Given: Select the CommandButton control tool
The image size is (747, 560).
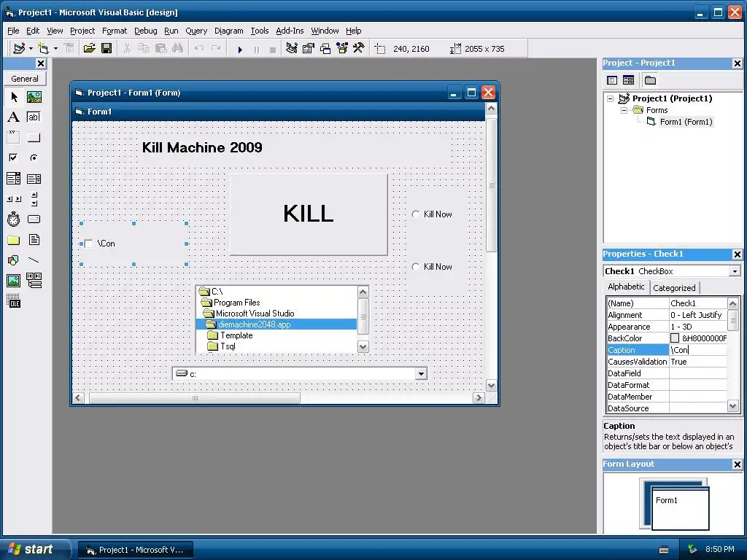Looking at the screenshot, I should tap(34, 138).
